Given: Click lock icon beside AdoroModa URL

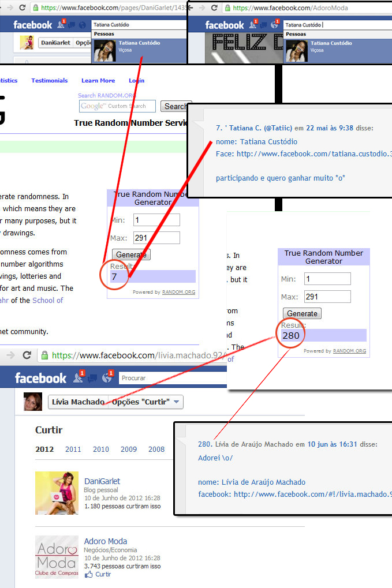Looking at the screenshot, I should pyautogui.click(x=227, y=8).
